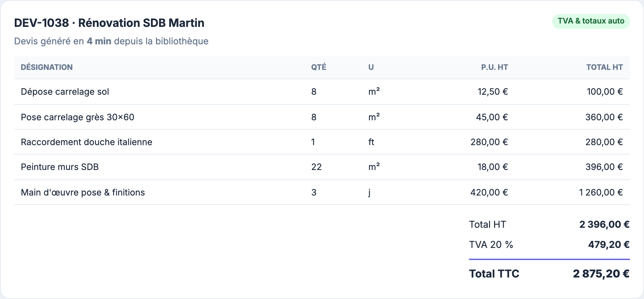Select the quote title DEV-1038 Rénovation SDB Martin
The image size is (644, 299).
[x=109, y=23]
